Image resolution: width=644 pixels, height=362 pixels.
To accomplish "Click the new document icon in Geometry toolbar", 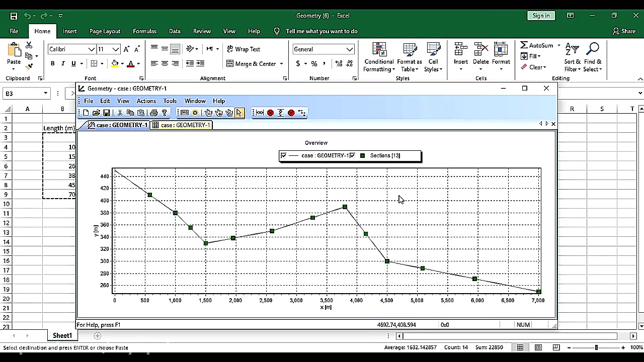I will click(86, 113).
